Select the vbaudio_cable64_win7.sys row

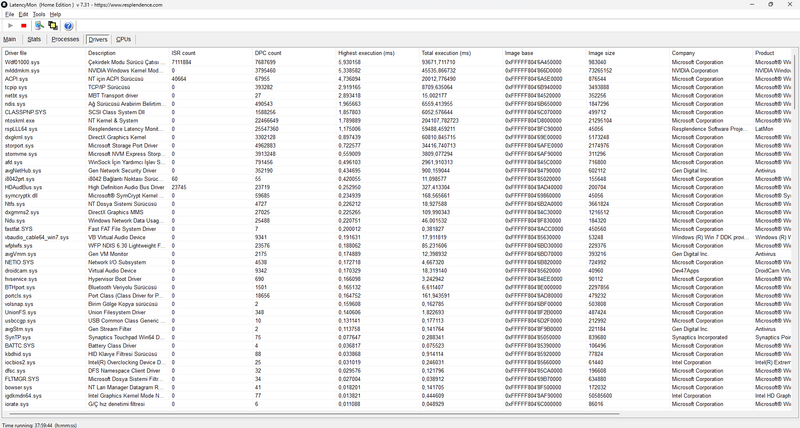[x=397, y=237]
